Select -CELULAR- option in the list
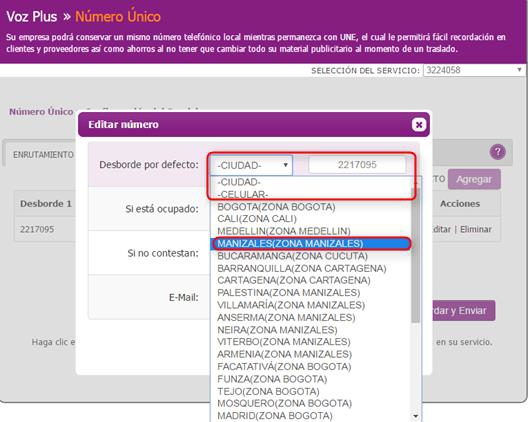The width and height of the screenshot is (528, 422). pos(311,194)
